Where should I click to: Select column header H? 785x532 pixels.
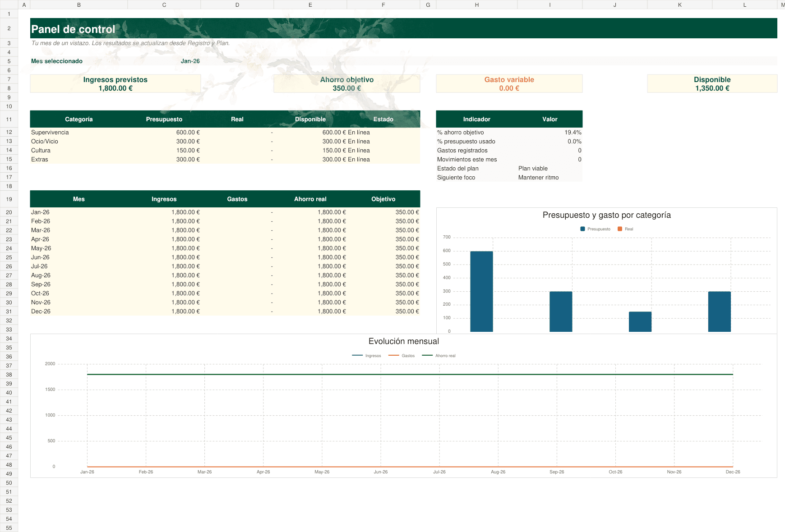click(477, 5)
